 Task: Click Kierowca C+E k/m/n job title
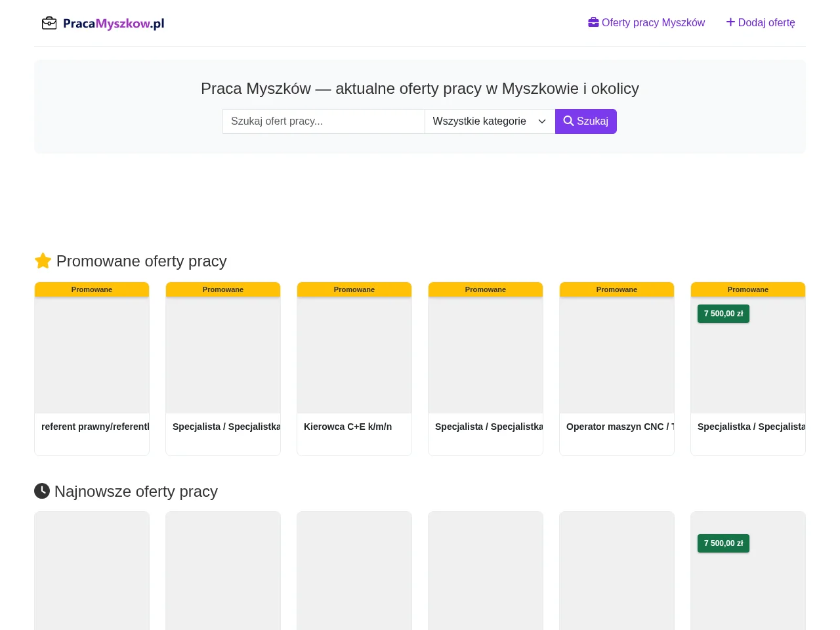pyautogui.click(x=348, y=427)
